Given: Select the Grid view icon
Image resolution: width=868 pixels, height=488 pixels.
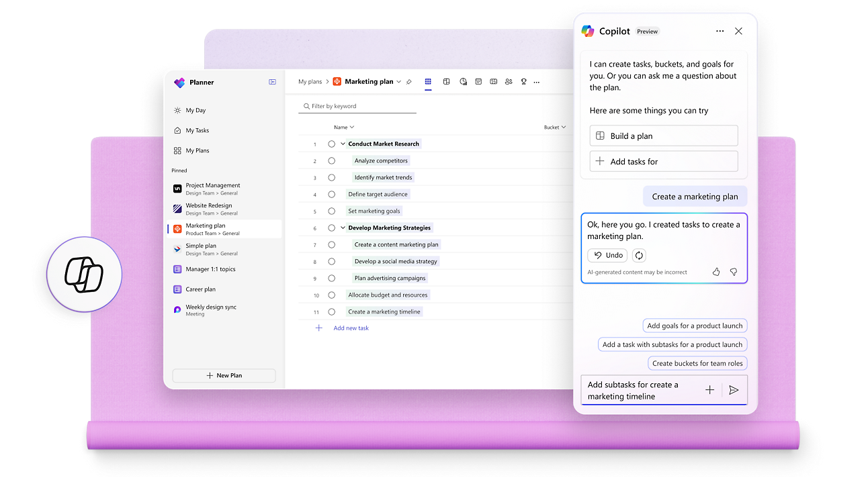Looking at the screenshot, I should click(428, 82).
